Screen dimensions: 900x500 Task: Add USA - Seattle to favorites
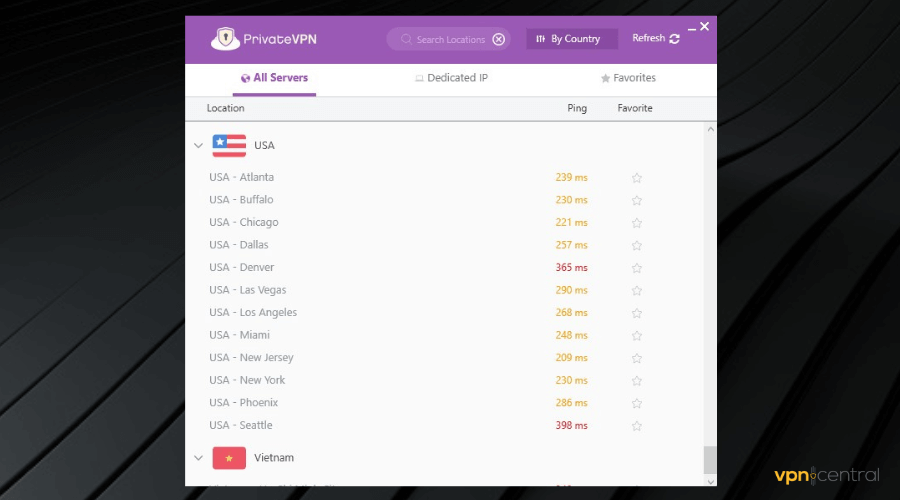pos(637,426)
